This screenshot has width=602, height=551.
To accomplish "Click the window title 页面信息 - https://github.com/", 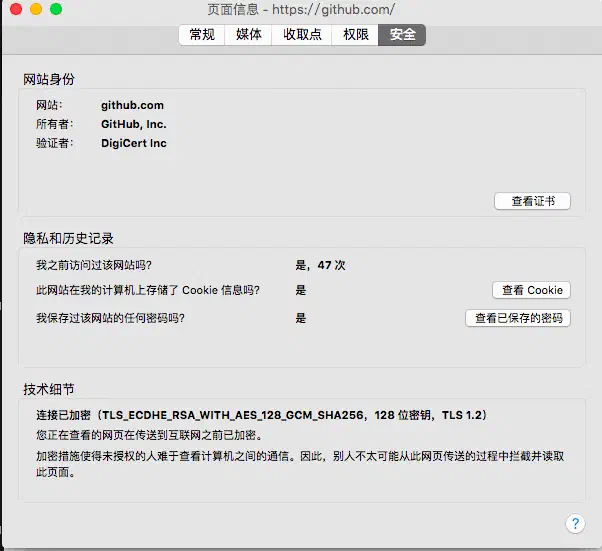I will point(301,9).
